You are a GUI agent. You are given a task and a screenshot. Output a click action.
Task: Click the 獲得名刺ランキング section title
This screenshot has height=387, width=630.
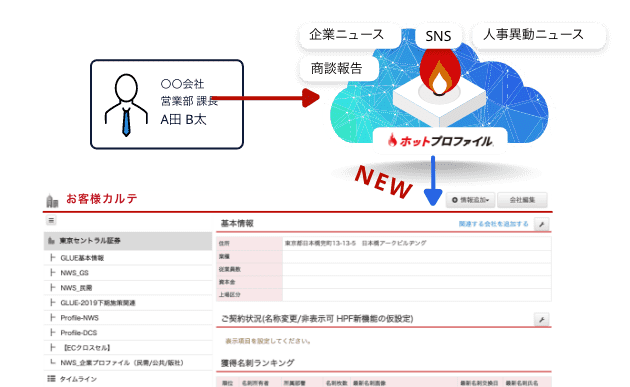point(258,363)
